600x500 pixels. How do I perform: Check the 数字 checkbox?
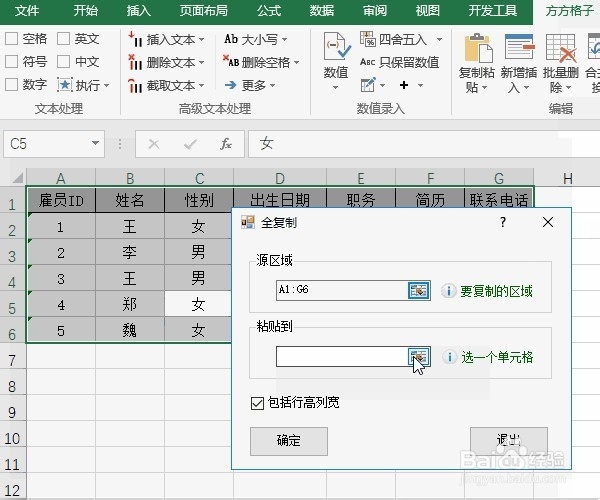click(x=11, y=85)
